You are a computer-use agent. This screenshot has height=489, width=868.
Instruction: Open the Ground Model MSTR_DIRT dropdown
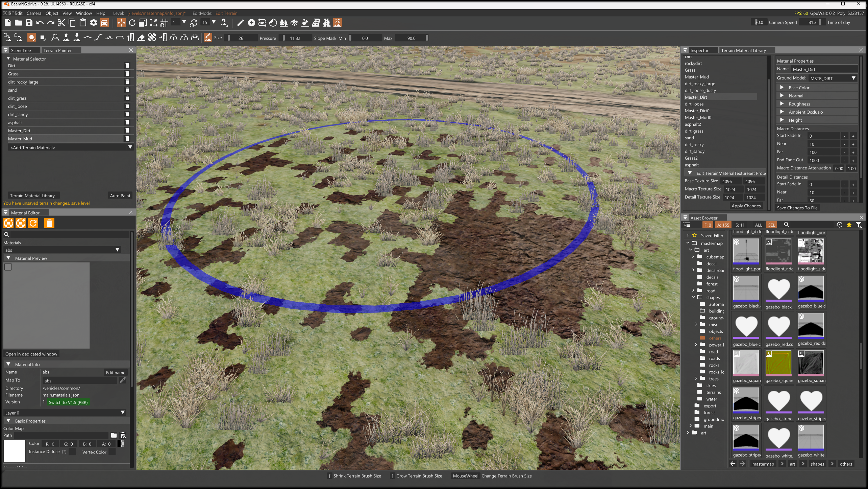point(833,78)
